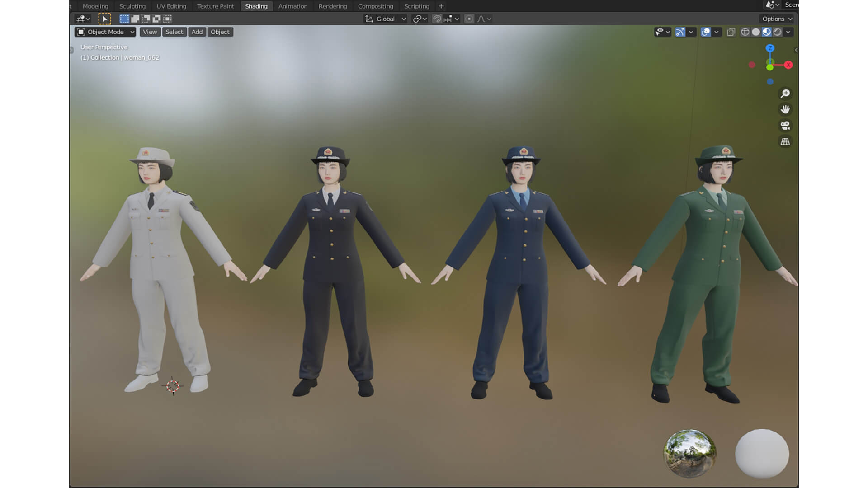Activate the tweak select tool icon
The width and height of the screenshot is (868, 488).
pos(104,19)
